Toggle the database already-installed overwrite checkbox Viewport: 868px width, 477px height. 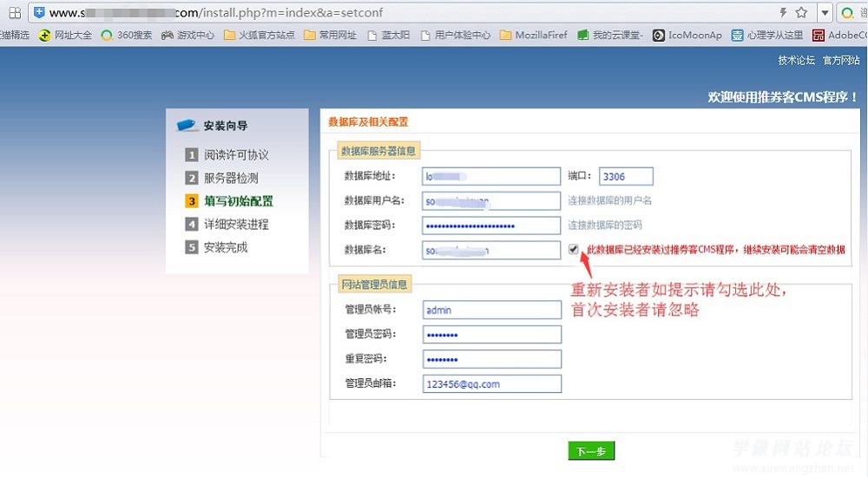(574, 250)
